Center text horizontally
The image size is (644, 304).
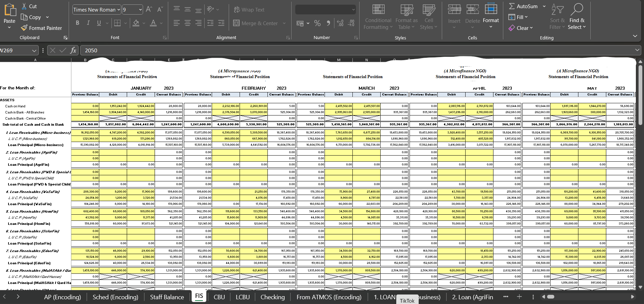(188, 23)
